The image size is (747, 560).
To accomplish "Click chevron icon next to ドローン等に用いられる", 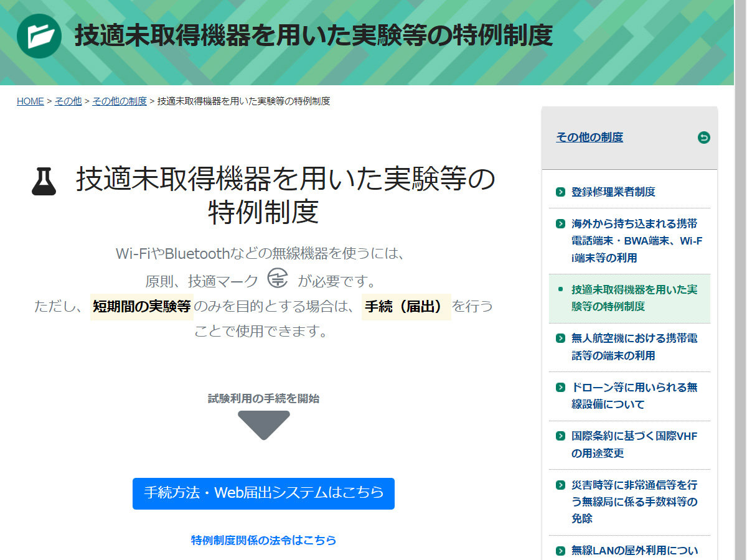I will pyautogui.click(x=560, y=387).
